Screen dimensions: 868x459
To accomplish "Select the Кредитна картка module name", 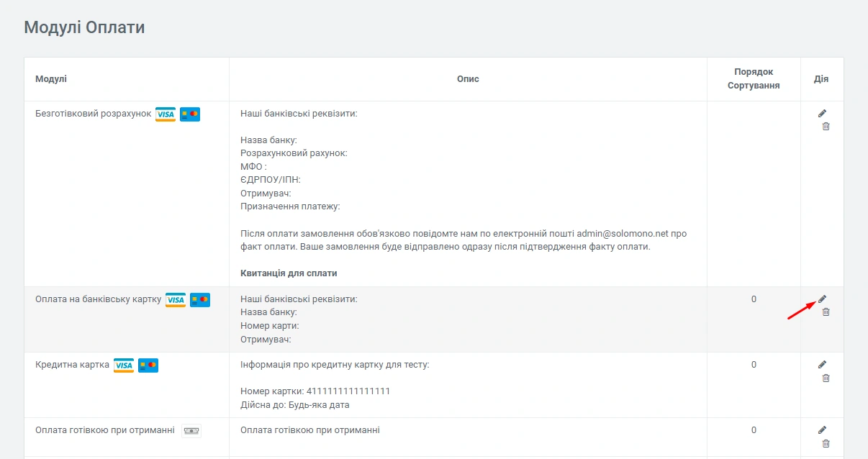I will (72, 365).
